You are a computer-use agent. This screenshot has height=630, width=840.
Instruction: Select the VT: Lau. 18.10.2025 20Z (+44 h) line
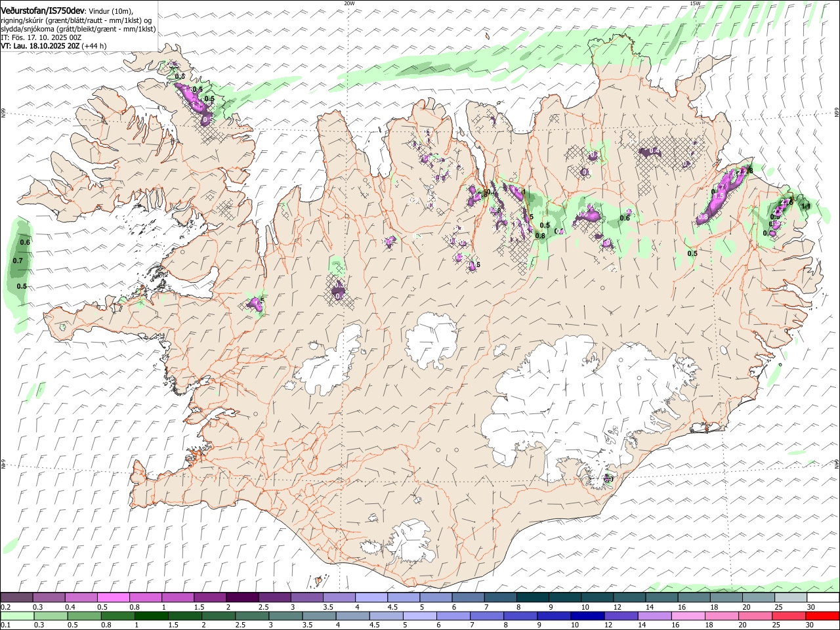pyautogui.click(x=54, y=47)
